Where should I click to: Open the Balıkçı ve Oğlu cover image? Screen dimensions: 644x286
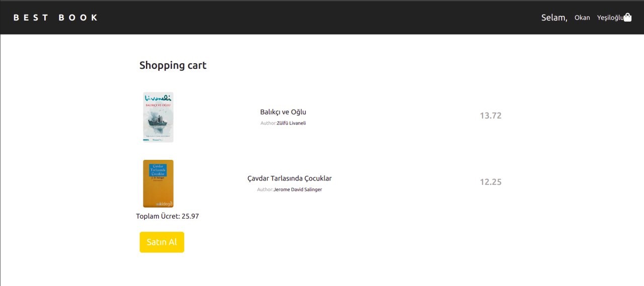pos(158,117)
